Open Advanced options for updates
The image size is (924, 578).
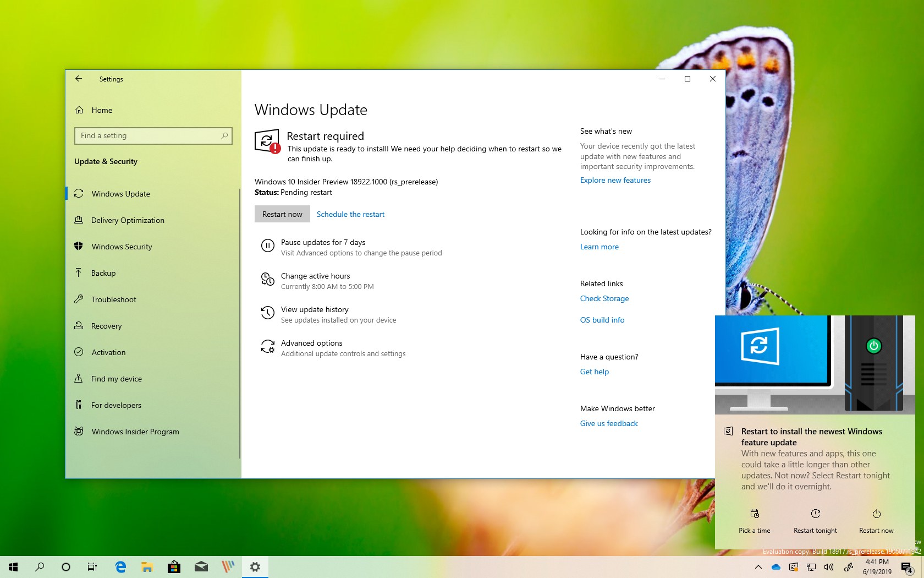(x=312, y=343)
